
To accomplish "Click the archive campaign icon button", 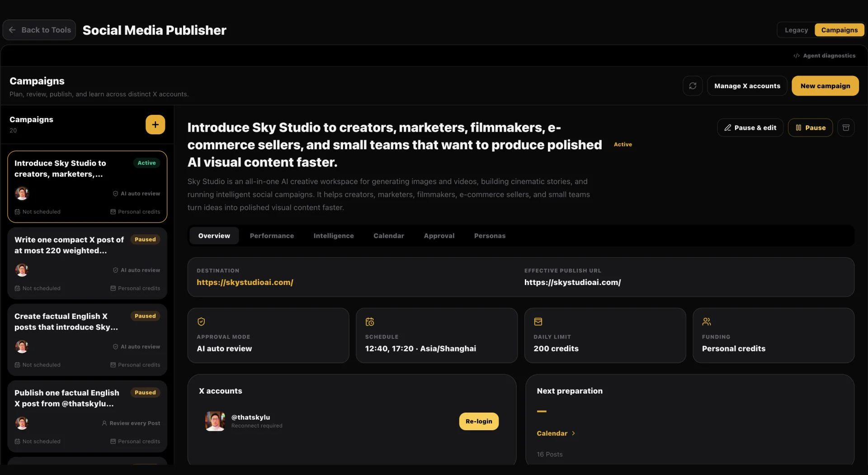I will click(x=846, y=128).
